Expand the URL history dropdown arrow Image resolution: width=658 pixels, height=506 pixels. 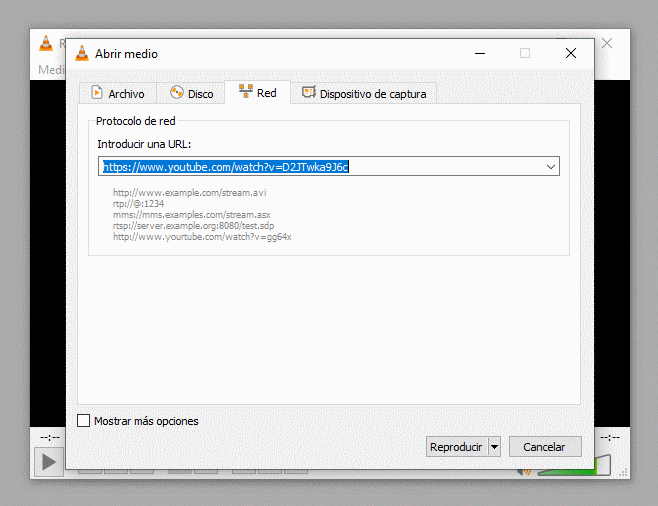click(551, 167)
